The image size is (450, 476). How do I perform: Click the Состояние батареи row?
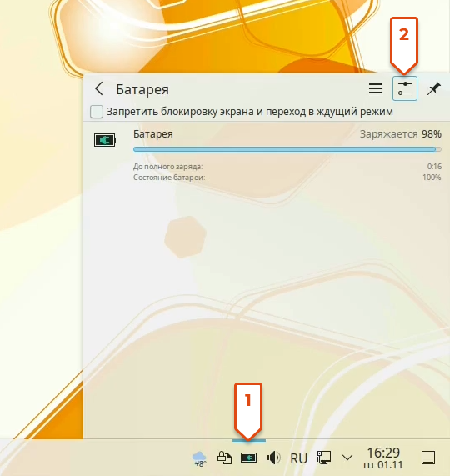tap(287, 178)
